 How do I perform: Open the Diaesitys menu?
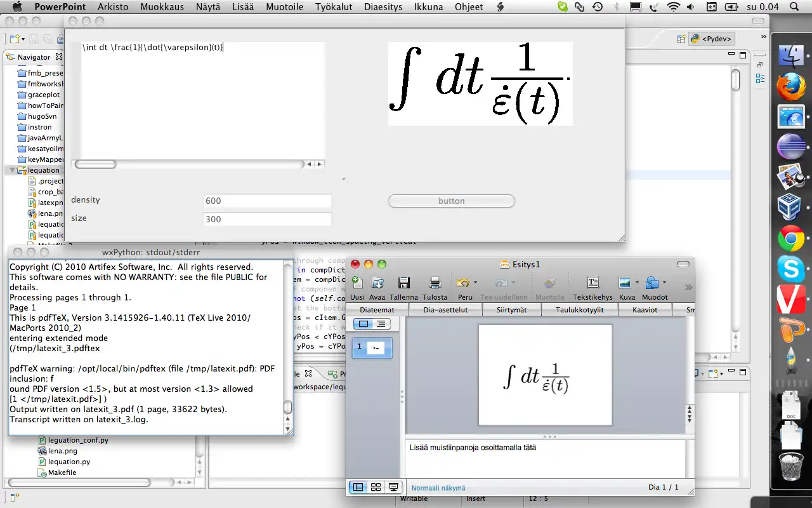tap(383, 7)
